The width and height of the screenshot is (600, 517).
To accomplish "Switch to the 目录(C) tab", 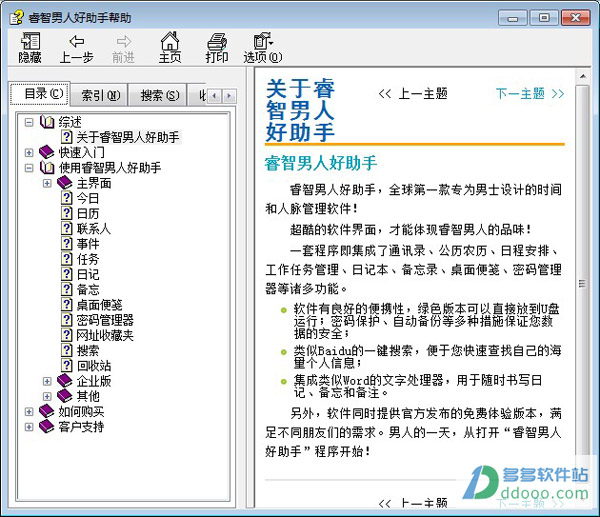I will pyautogui.click(x=40, y=93).
